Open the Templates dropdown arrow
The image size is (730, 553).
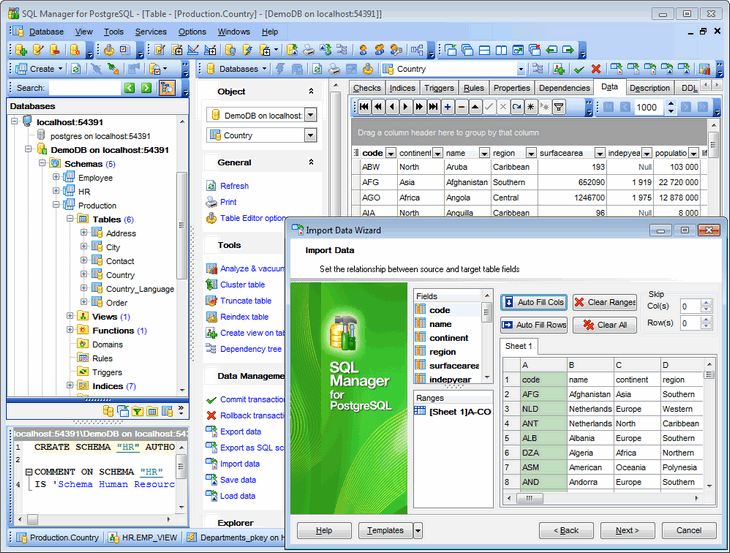pyautogui.click(x=418, y=530)
